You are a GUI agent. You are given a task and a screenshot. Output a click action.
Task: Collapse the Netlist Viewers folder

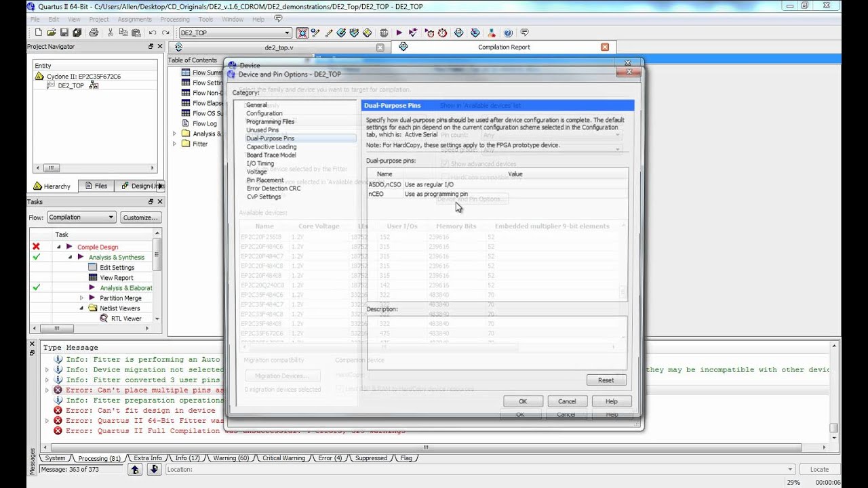coord(81,308)
